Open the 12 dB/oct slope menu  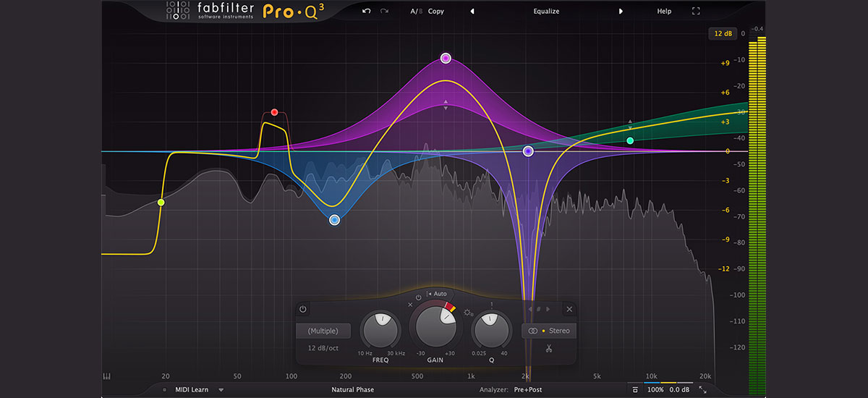click(x=322, y=348)
